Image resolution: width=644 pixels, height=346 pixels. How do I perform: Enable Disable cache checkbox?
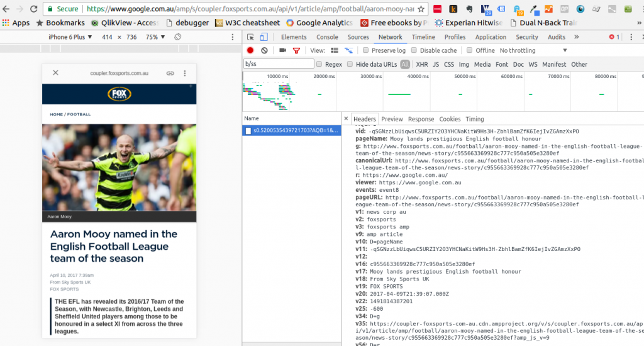414,50
